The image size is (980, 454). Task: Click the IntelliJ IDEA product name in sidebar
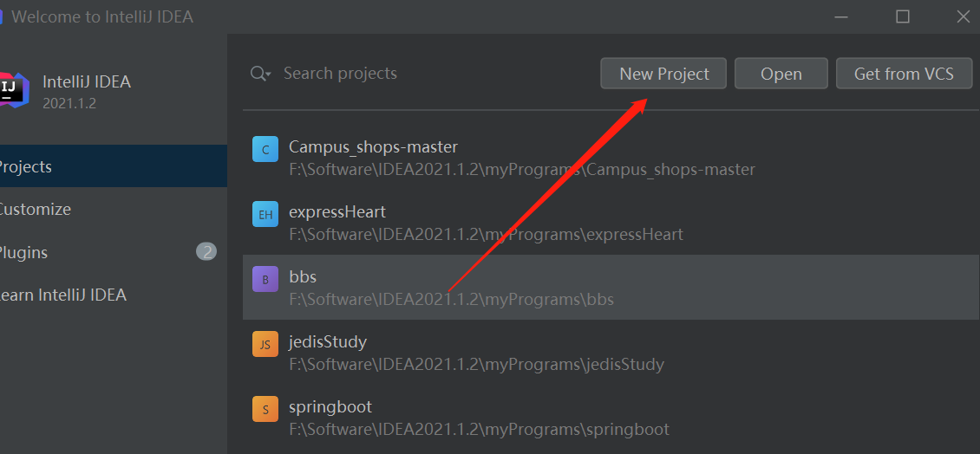coord(87,81)
